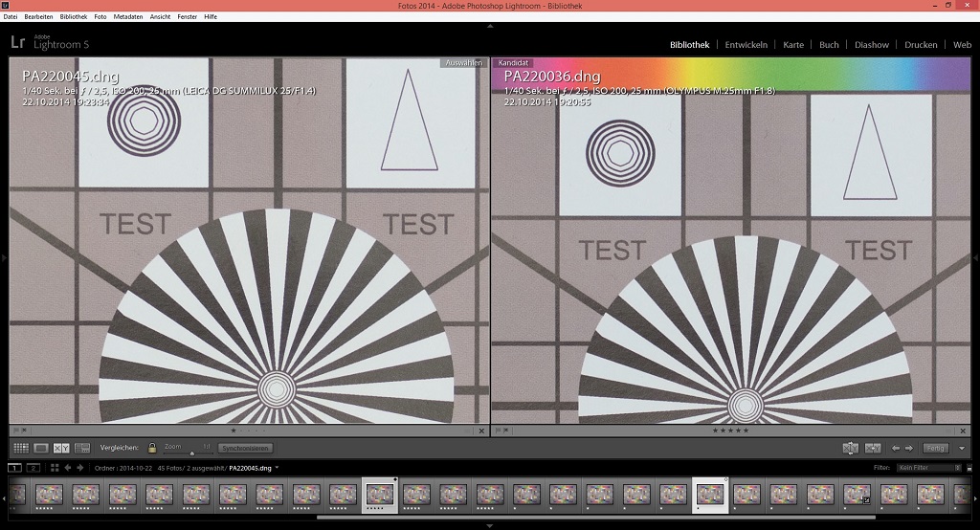Toggle the focus link padlock
The image size is (980, 530).
pyautogui.click(x=152, y=448)
